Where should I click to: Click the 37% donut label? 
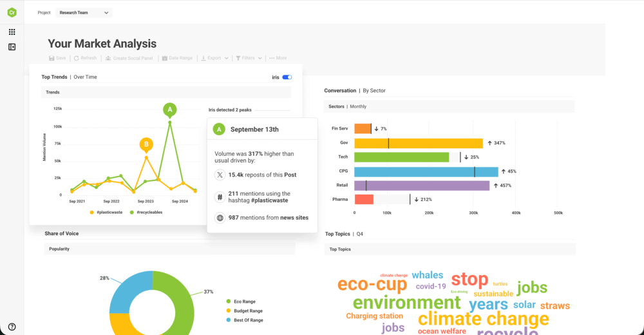point(209,292)
